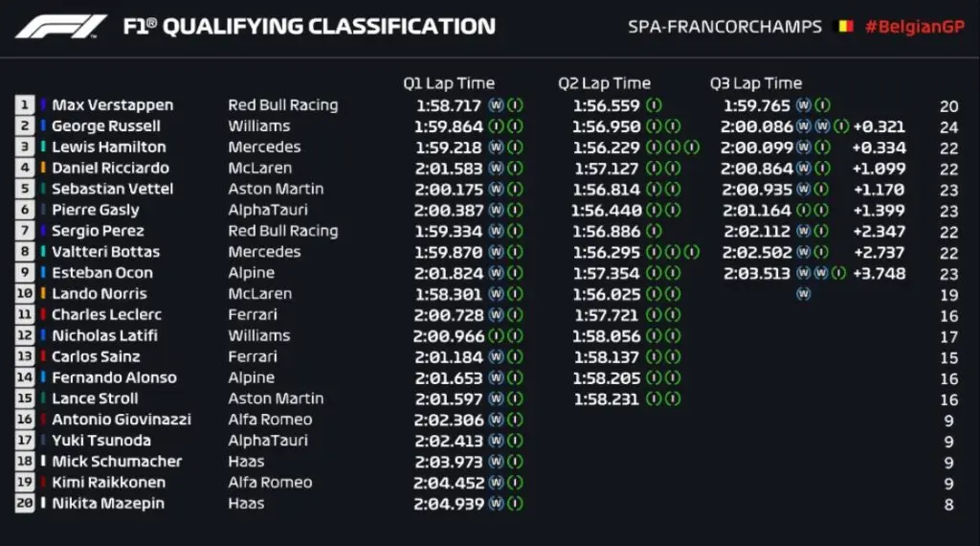Click wet tyre icon beside Schumacher's 2:03.973
The height and width of the screenshot is (546, 980).
pos(496,462)
